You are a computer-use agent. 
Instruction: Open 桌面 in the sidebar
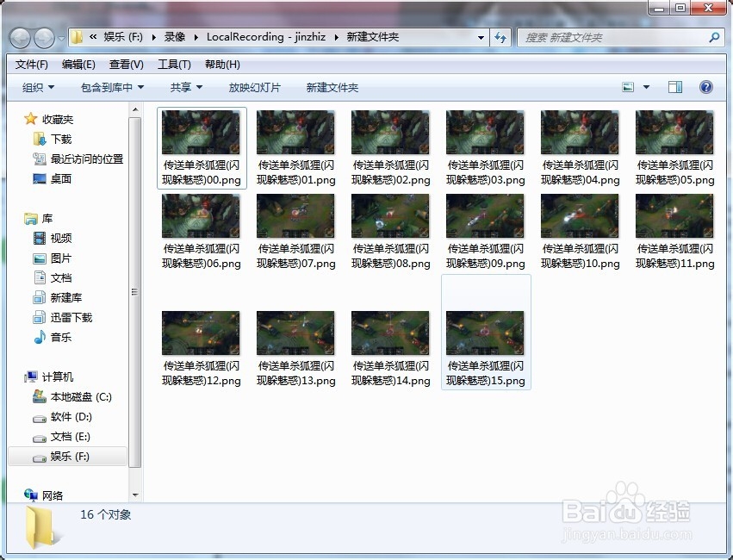point(61,178)
